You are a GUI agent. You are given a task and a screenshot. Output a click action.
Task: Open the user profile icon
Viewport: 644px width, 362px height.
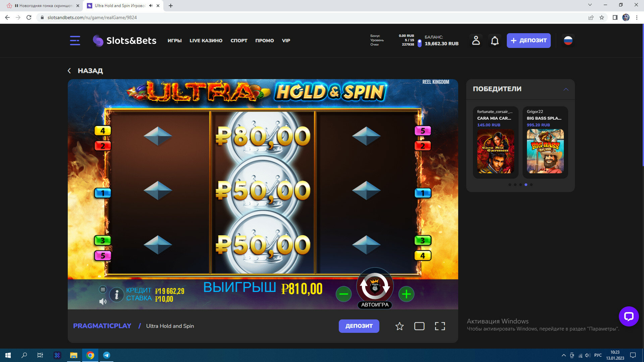pyautogui.click(x=476, y=41)
